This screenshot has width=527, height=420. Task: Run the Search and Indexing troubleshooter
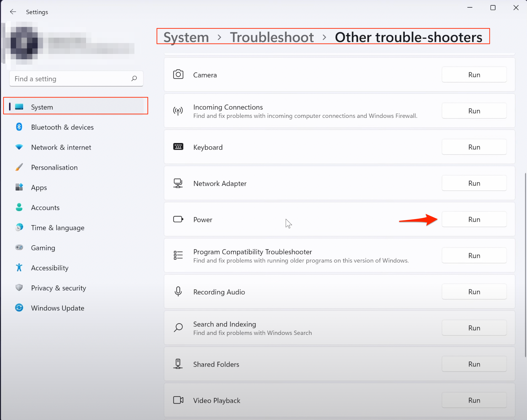coord(474,328)
